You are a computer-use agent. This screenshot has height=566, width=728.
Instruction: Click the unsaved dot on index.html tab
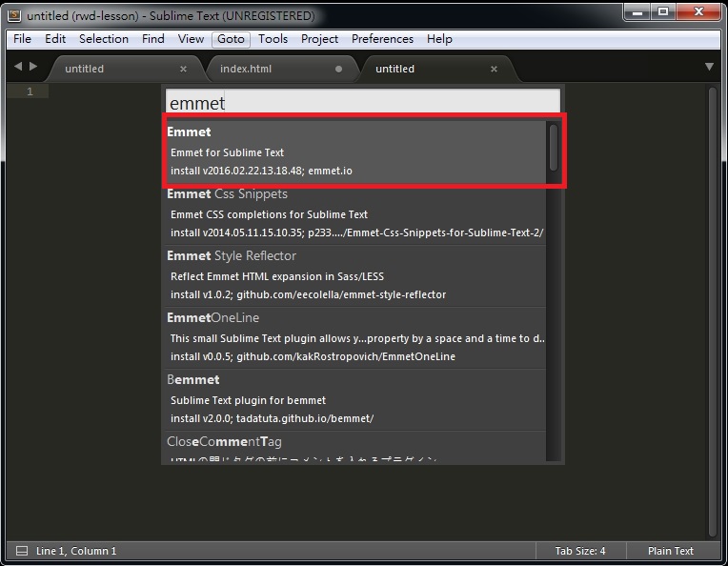tap(338, 69)
